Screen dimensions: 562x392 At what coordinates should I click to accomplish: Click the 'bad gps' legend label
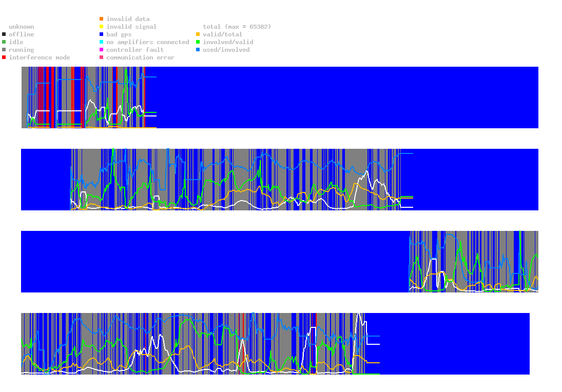point(119,34)
